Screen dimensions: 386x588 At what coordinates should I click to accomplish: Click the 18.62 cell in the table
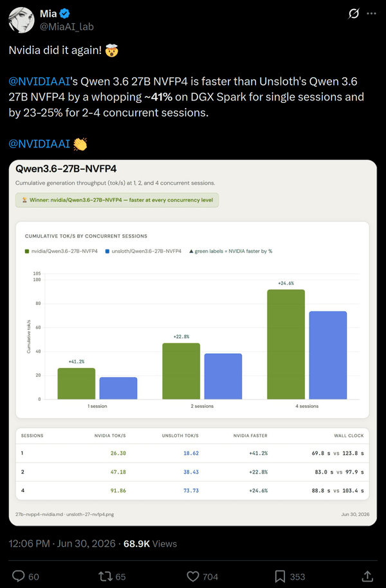[191, 453]
